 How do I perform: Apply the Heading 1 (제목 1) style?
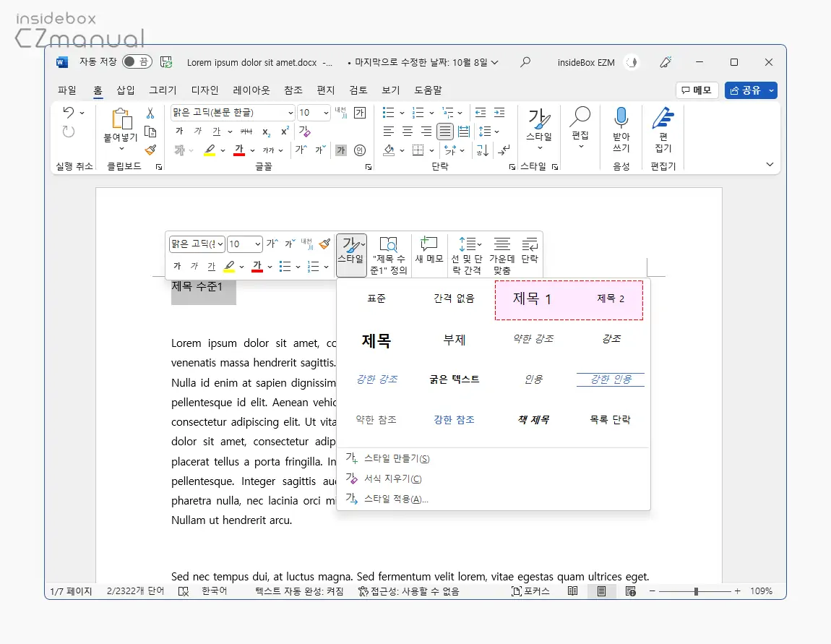[x=532, y=299]
